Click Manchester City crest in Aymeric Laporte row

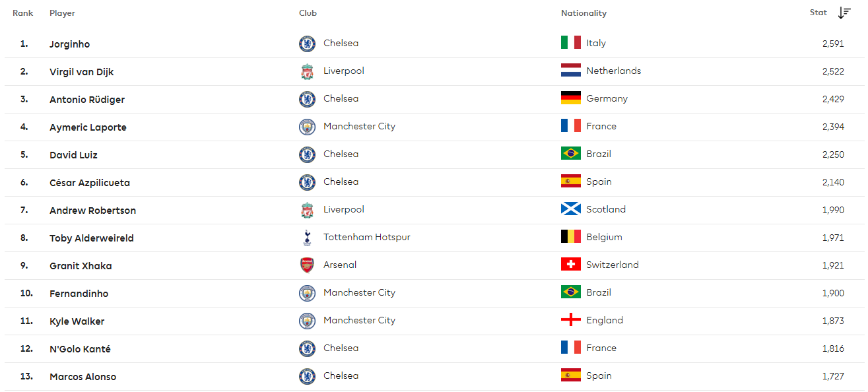tap(307, 127)
